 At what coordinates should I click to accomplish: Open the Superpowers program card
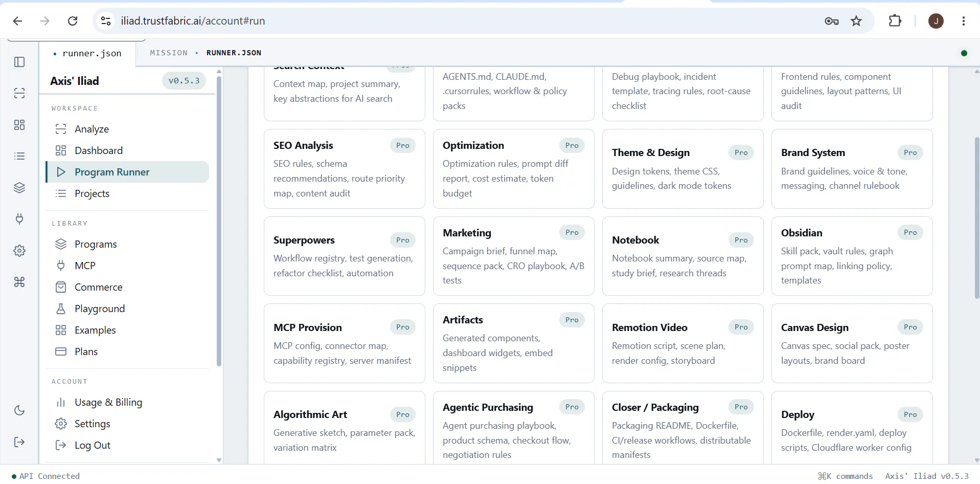pos(345,256)
